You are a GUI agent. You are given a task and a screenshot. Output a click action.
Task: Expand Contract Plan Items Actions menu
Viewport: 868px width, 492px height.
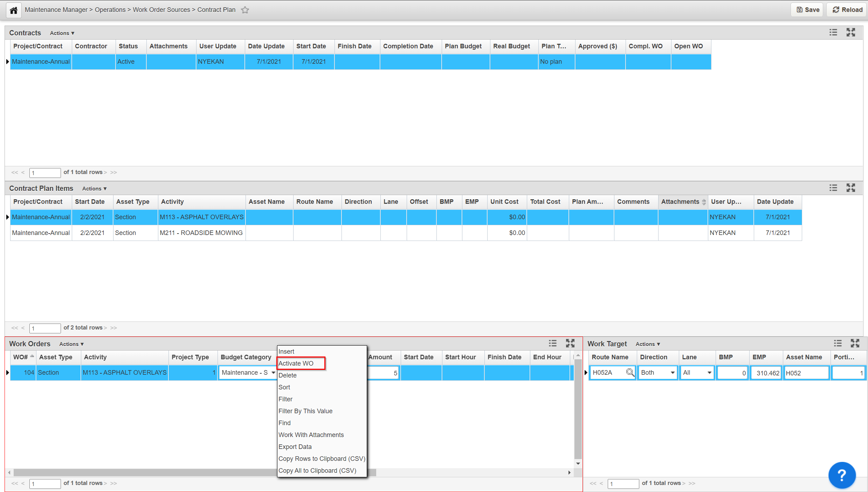(x=94, y=189)
